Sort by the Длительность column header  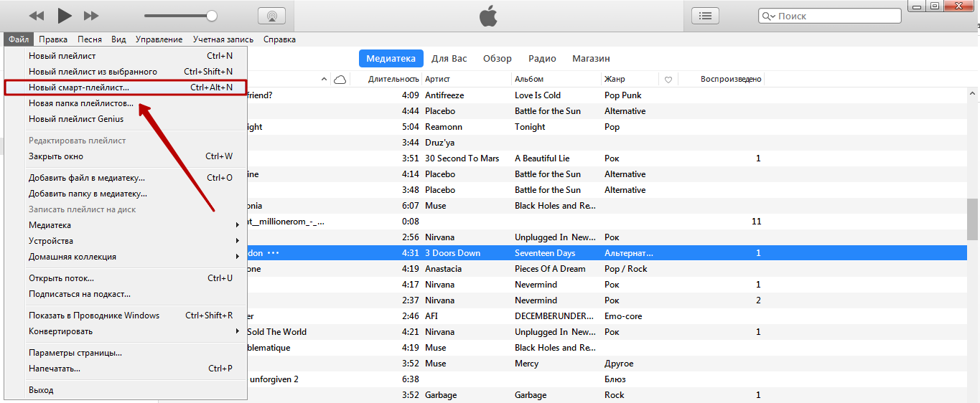click(x=393, y=79)
